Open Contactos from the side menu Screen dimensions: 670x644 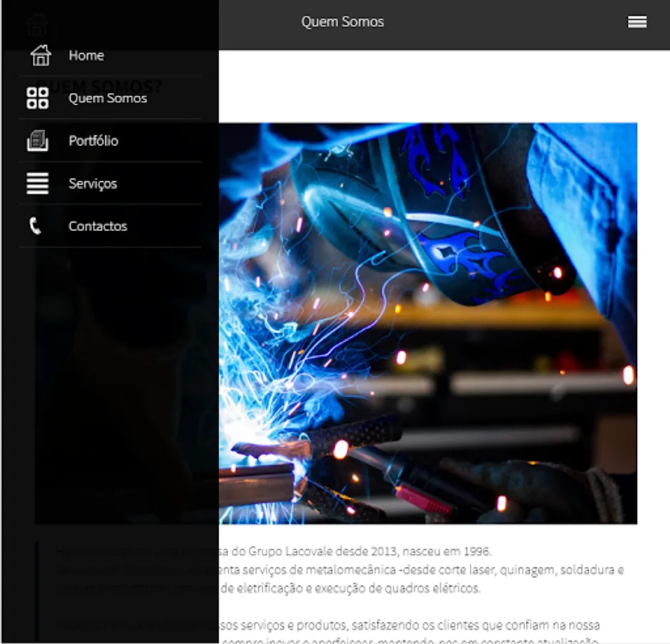click(110, 226)
